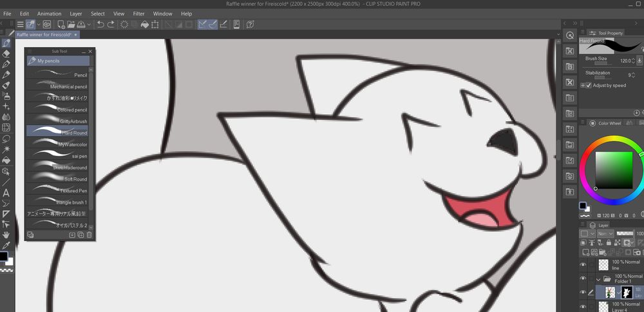Viewport: 644px width, 312px height.
Task: Click the Fill bucket icon in command bar
Action: click(145, 24)
